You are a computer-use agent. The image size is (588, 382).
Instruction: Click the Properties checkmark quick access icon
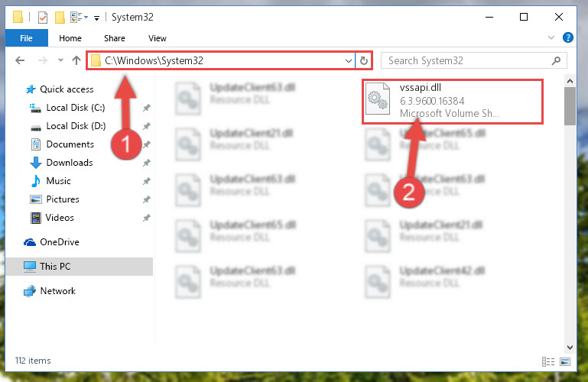click(43, 18)
